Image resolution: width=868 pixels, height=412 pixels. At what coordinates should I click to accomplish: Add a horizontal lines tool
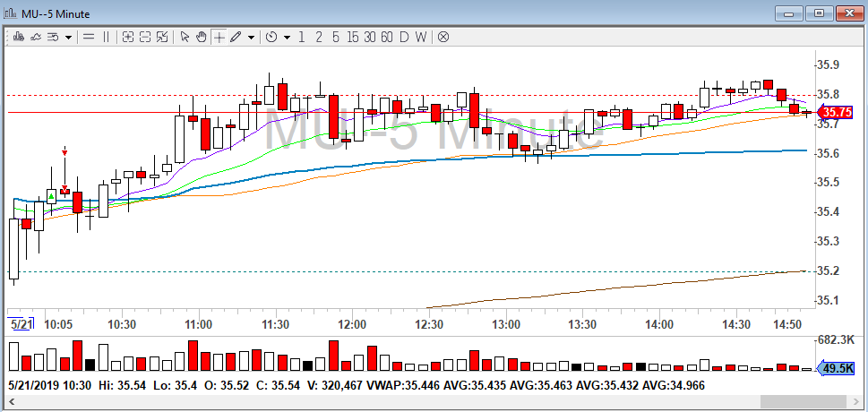[88, 37]
